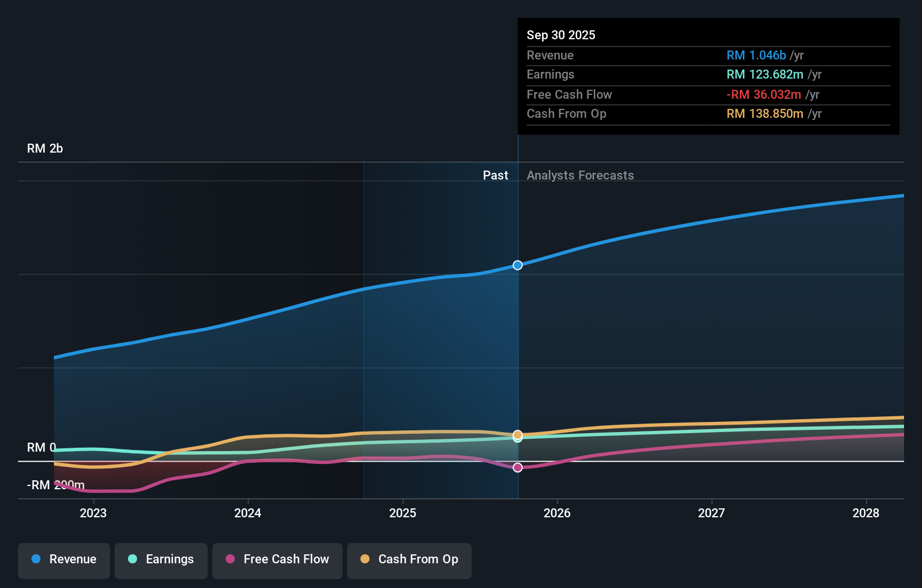Click the pink Free Cash Flow legend dot
922x588 pixels.
(x=231, y=559)
